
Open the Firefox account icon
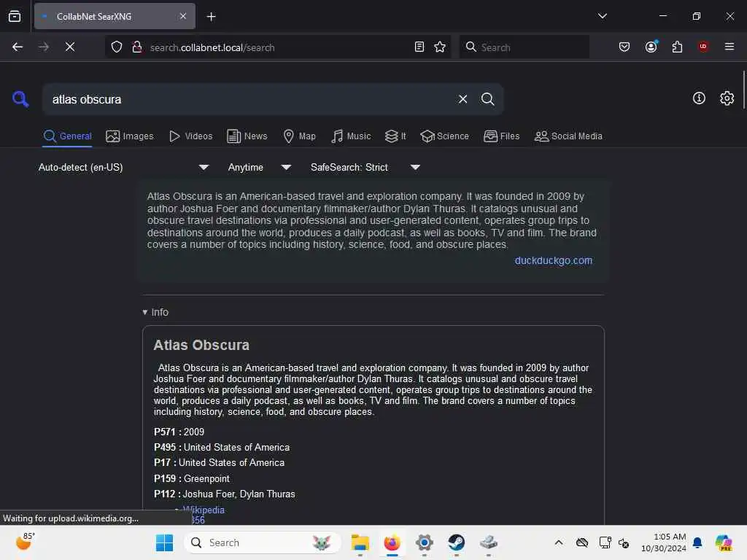coord(651,47)
